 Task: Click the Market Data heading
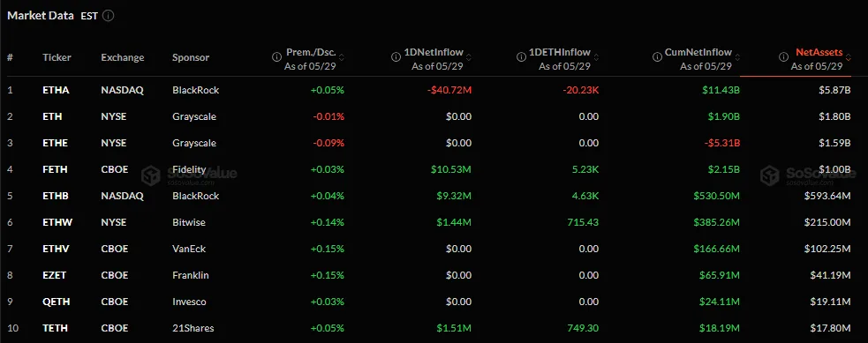[41, 16]
